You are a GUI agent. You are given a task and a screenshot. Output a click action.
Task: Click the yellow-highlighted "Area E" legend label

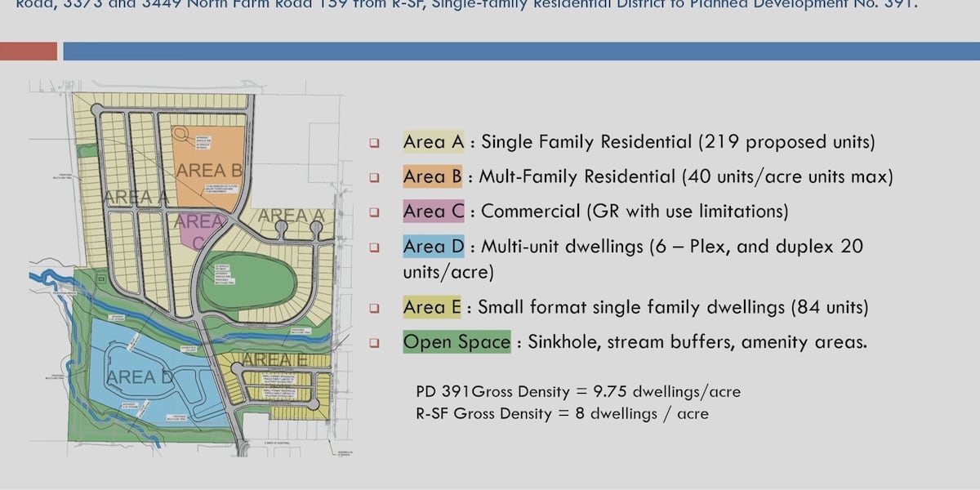[433, 307]
